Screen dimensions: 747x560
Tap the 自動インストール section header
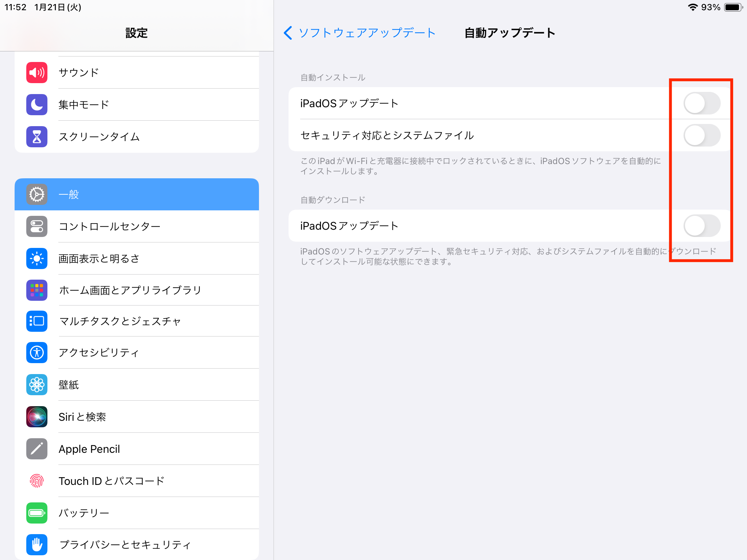(333, 78)
